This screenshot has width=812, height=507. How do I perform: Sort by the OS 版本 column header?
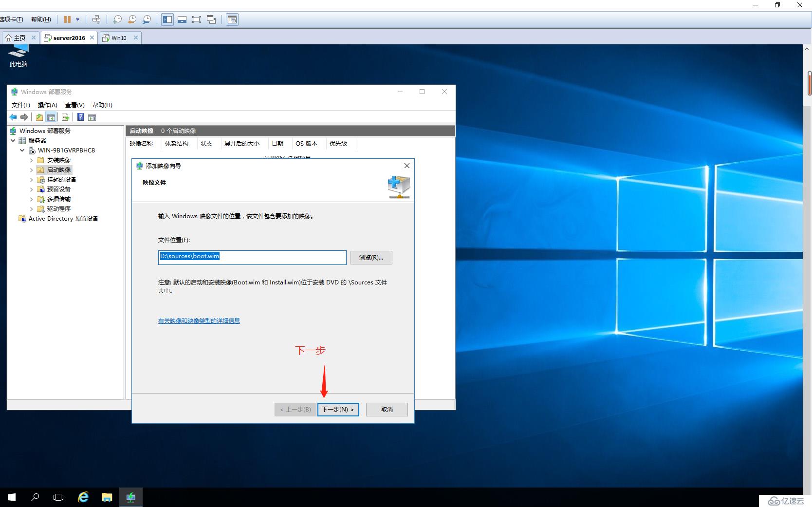pyautogui.click(x=308, y=143)
